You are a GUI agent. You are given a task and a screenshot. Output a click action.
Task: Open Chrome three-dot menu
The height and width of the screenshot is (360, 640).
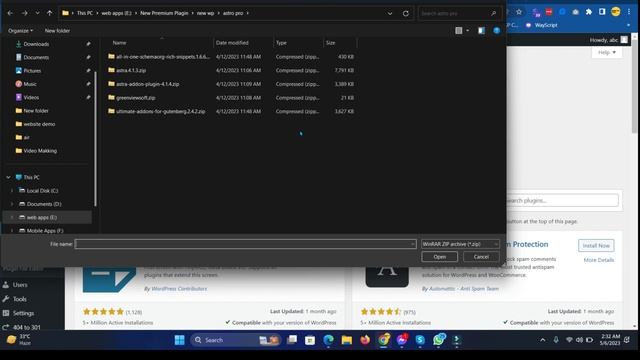coord(629,12)
